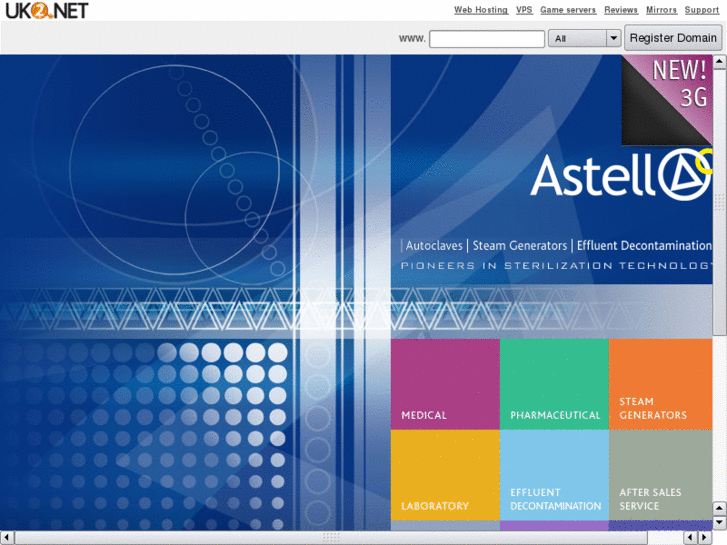Click the horizontal scrollbar left arrow at far left
Screen dimensions: 727x545
click(x=7, y=538)
